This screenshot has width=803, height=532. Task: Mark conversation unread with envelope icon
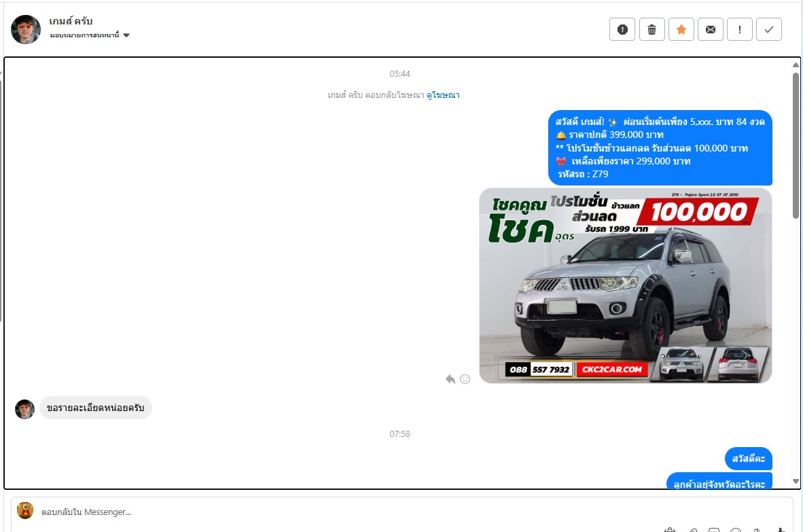711,29
